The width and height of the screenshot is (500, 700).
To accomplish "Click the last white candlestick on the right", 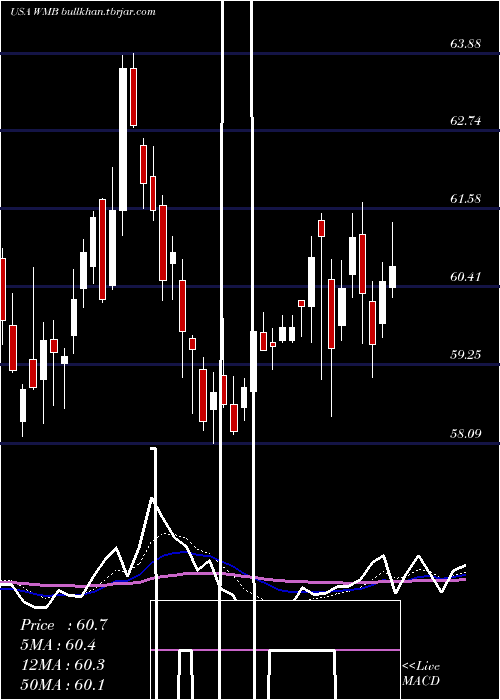I will pyautogui.click(x=392, y=277).
